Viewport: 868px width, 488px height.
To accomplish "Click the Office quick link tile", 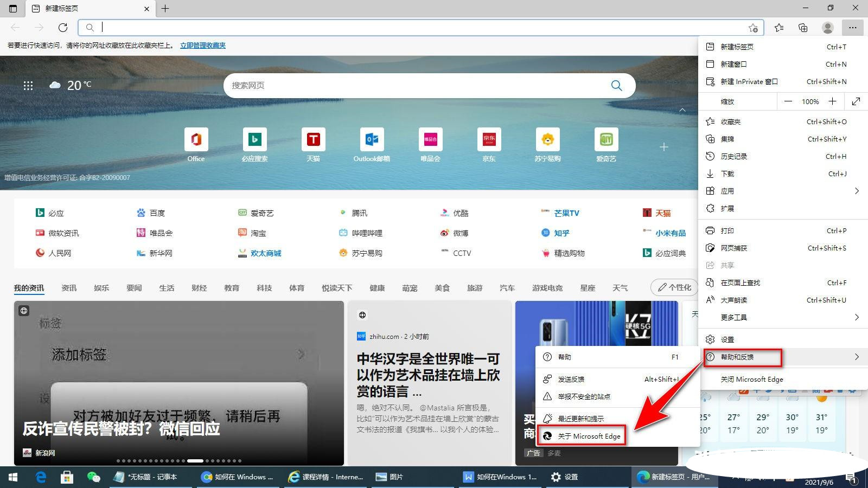I will pyautogui.click(x=196, y=145).
